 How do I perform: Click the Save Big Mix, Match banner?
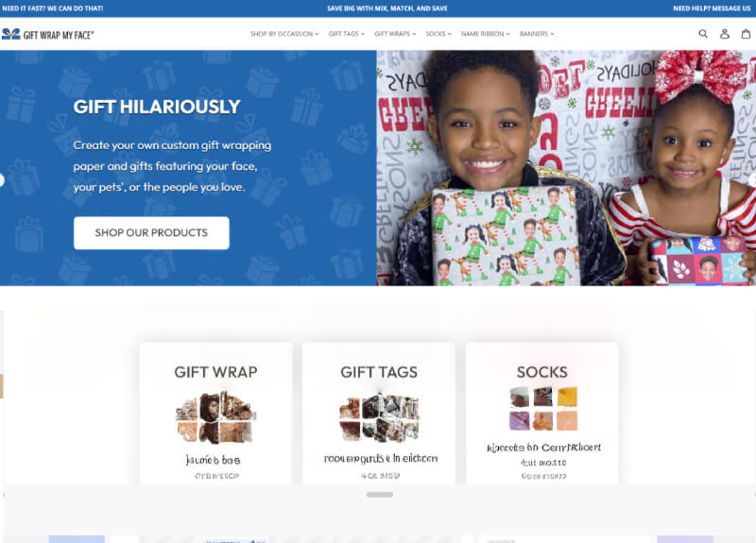tap(387, 8)
